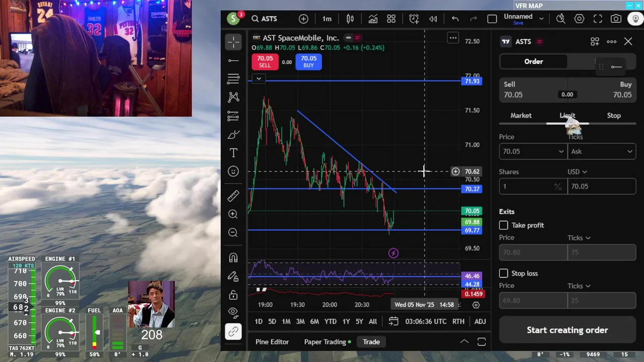Expand the bottom panel chevron up

[464, 342]
